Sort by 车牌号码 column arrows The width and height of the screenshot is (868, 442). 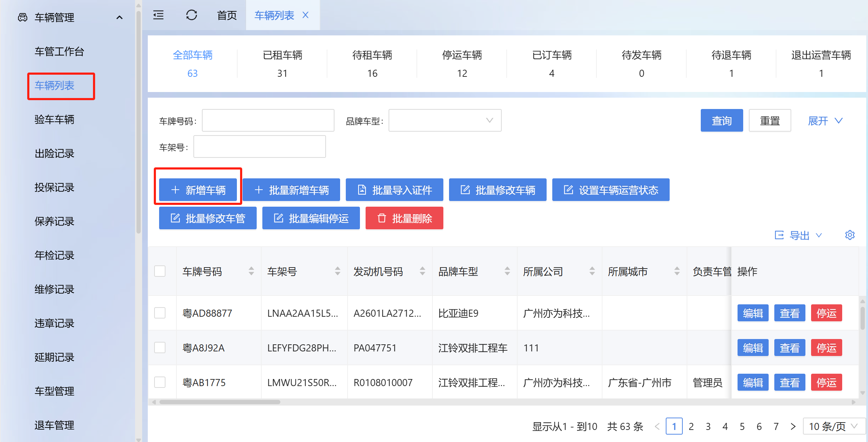click(x=251, y=271)
